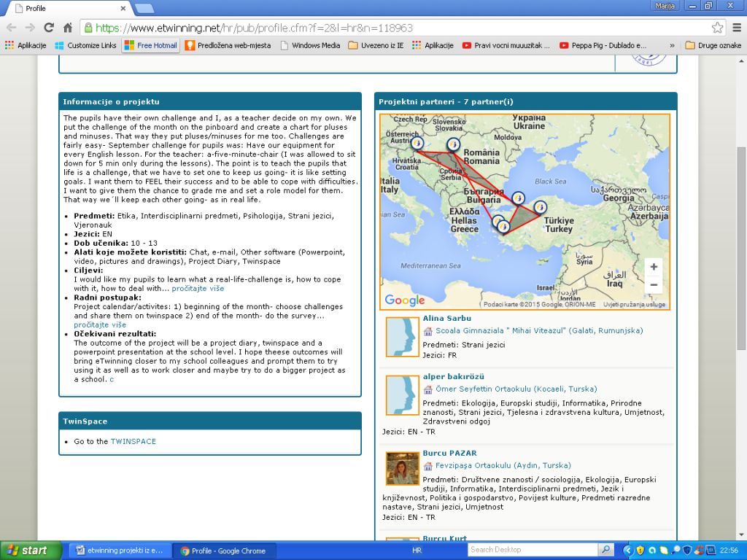Open the Chrome menu hamburger icon
Screen dimensions: 747x560
pos(737,28)
